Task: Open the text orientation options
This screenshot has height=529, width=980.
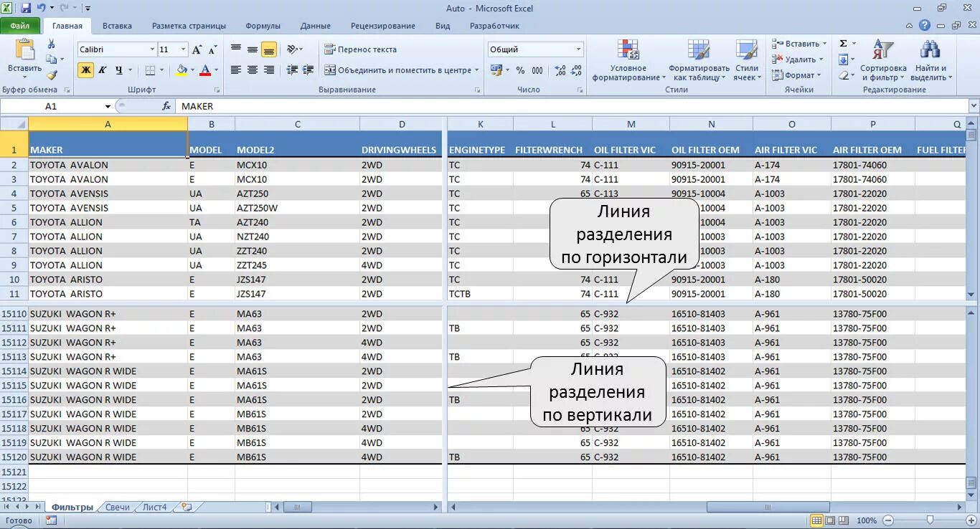Action: pos(293,49)
